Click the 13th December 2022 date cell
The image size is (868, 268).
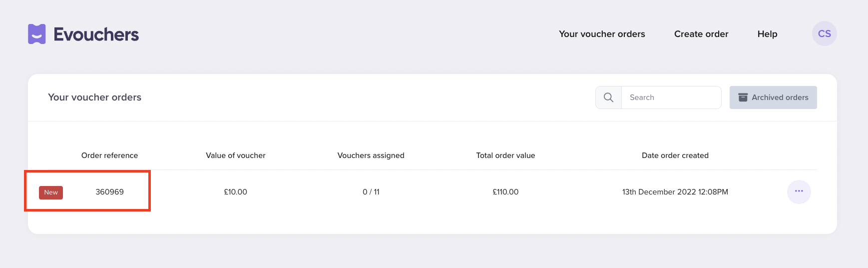675,192
